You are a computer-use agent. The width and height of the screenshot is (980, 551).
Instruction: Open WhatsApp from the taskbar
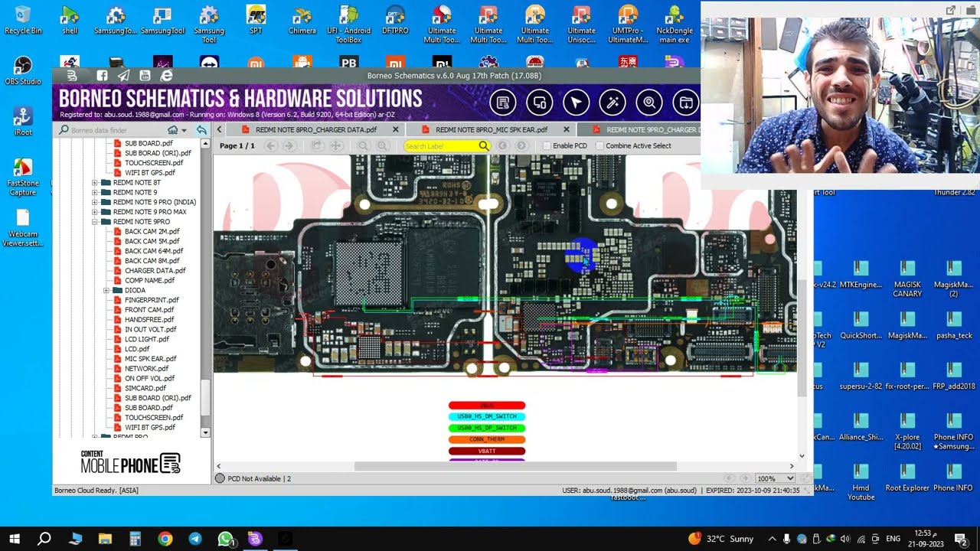224,539
